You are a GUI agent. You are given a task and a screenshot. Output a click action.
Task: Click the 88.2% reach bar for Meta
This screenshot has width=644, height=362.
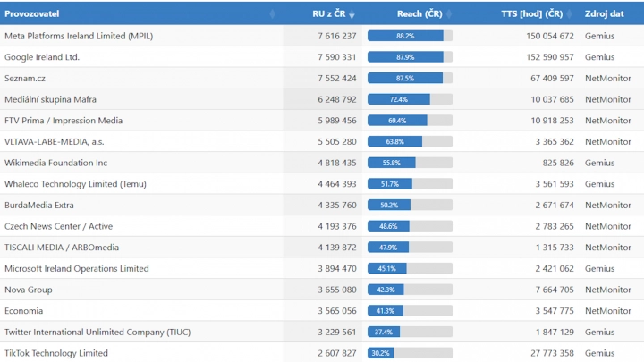pos(411,36)
